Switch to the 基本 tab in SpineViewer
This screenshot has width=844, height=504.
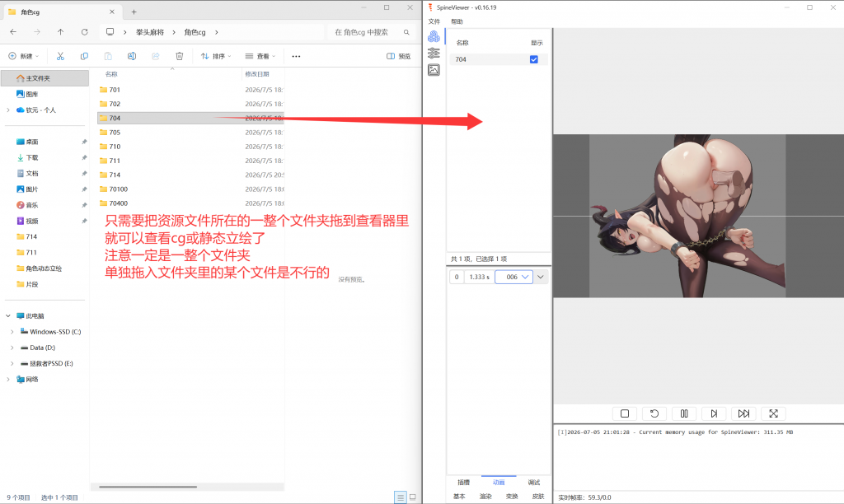coord(459,497)
